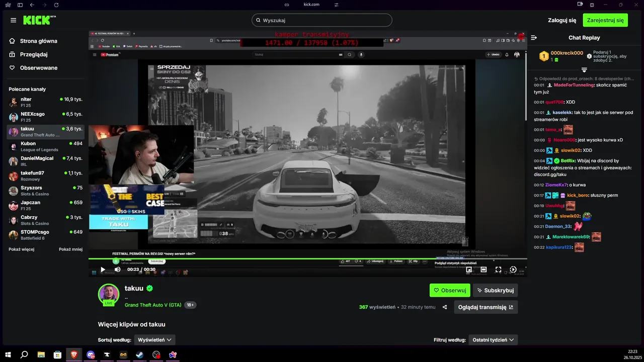The height and width of the screenshot is (362, 644).
Task: Open NEEXcsgo recommended channel
Action: pyautogui.click(x=46, y=117)
